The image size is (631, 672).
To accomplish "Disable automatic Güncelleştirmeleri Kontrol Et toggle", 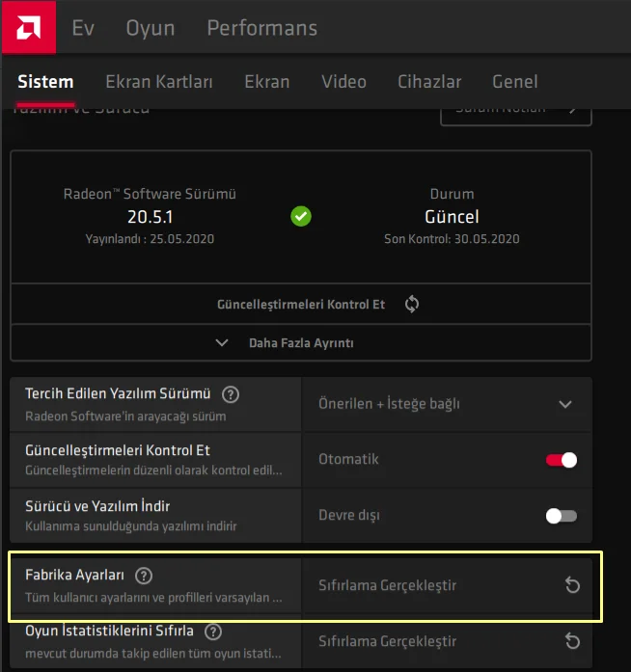I will click(x=562, y=460).
